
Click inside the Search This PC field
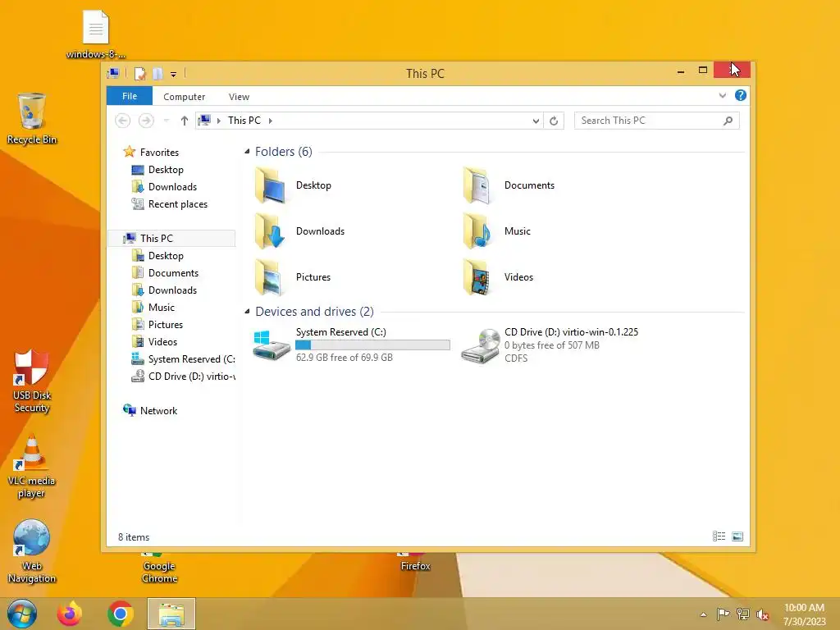[656, 121]
